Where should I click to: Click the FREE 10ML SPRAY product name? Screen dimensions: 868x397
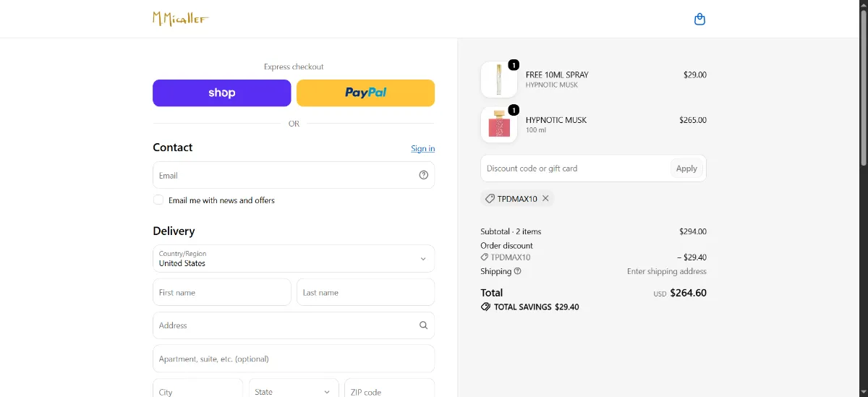click(x=557, y=74)
